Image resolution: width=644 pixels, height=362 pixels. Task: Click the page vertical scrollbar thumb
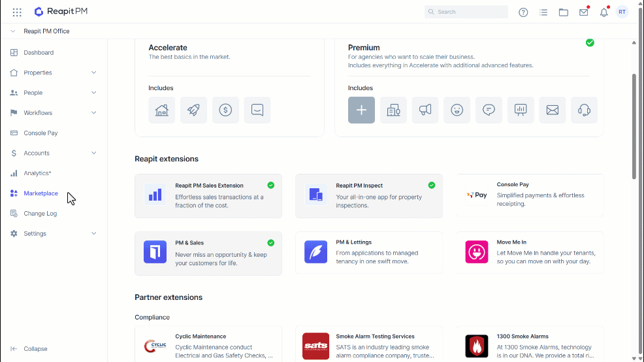634,127
